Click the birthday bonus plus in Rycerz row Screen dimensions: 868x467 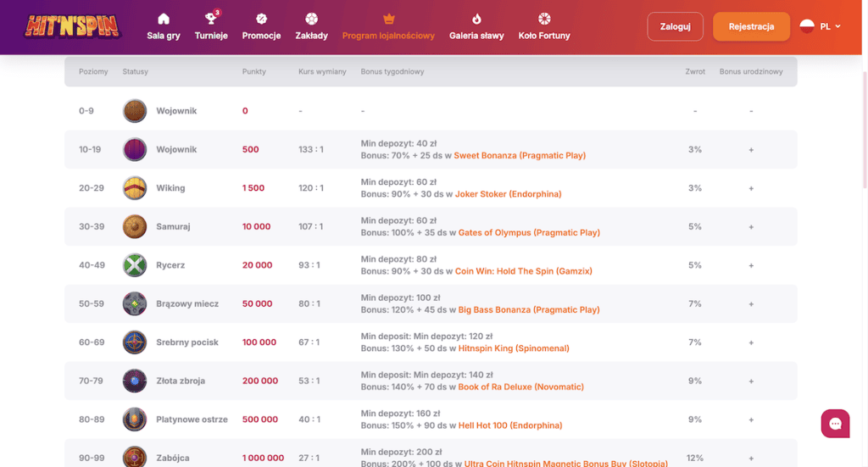(x=751, y=265)
